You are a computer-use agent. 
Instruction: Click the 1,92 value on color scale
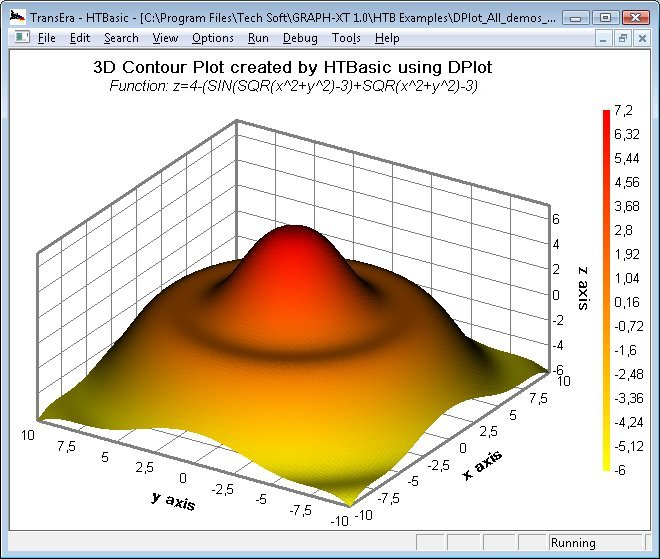pyautogui.click(x=626, y=254)
